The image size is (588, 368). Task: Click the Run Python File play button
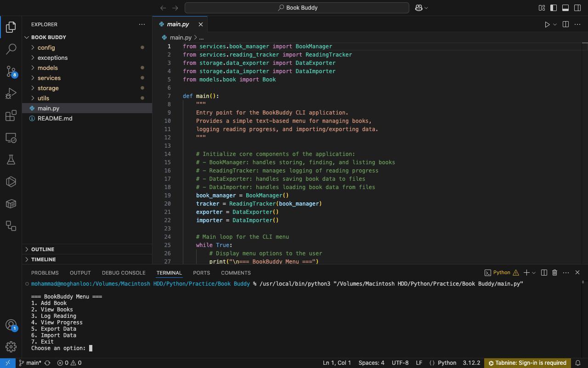pyautogui.click(x=547, y=24)
